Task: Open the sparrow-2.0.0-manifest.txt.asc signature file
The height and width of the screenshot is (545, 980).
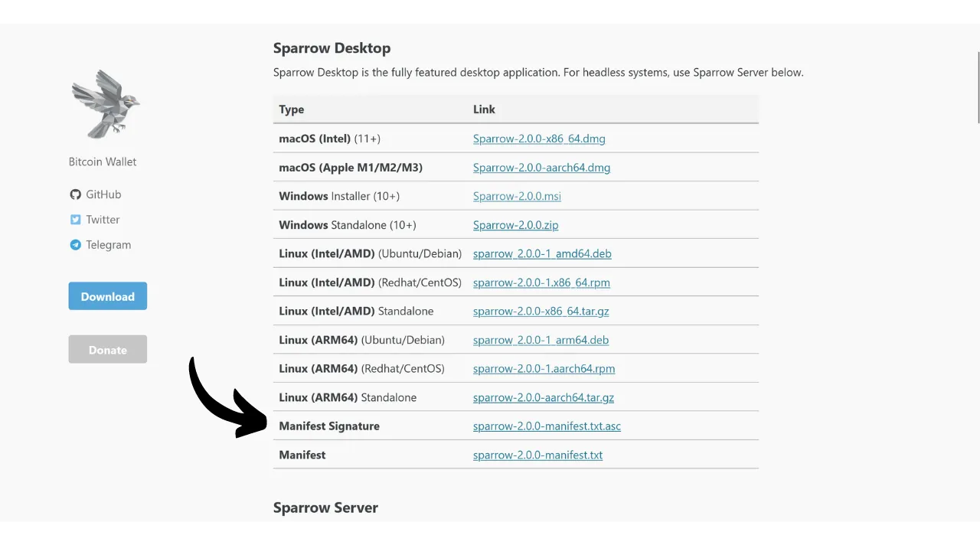Action: [x=547, y=426]
